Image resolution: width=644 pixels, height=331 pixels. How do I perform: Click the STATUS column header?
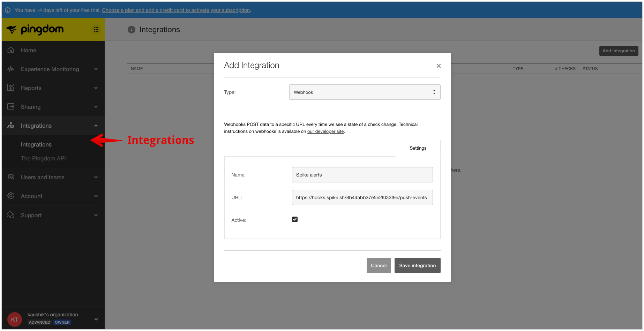tap(590, 69)
